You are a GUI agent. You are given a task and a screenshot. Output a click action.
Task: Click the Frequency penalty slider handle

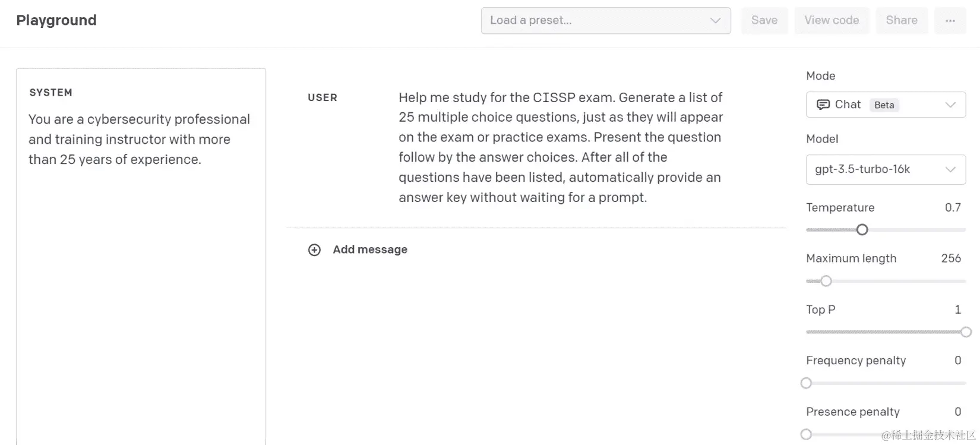click(x=806, y=383)
